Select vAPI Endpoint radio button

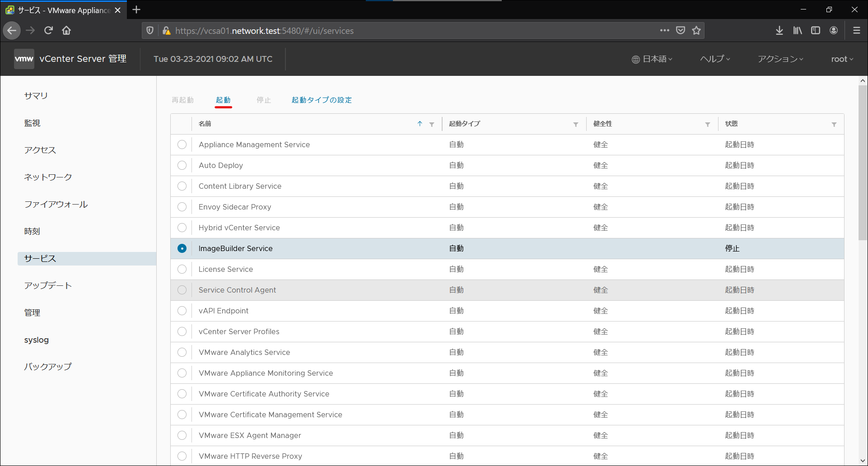pos(182,311)
